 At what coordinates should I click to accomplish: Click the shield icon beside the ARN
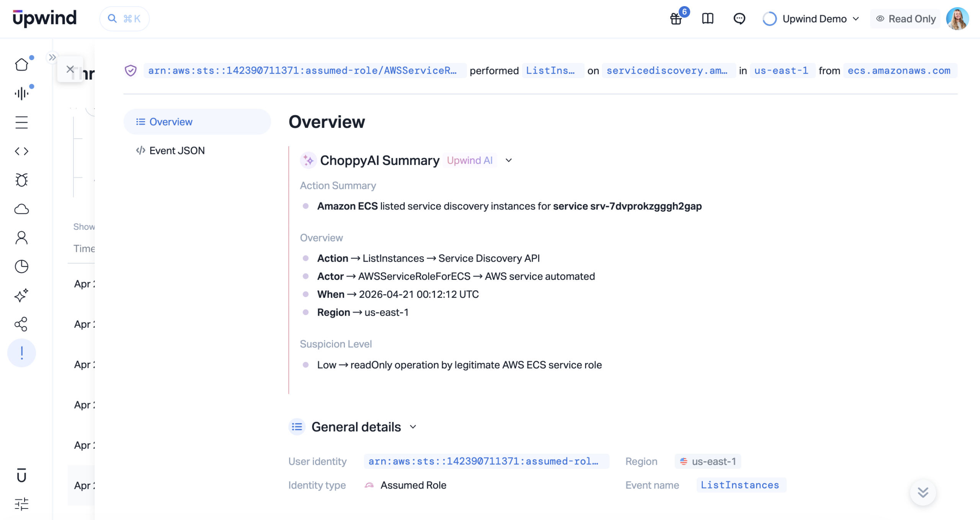(x=131, y=70)
